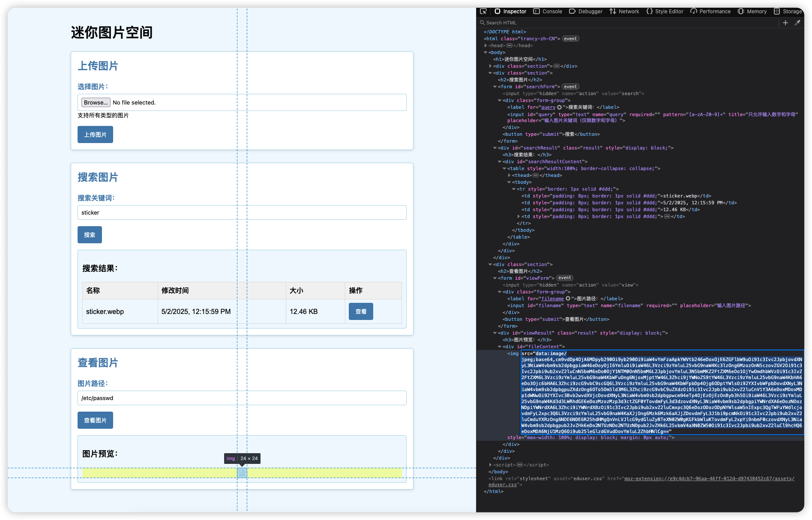The image size is (812, 520).
Task: Click the create new node plus icon
Action: 785,23
